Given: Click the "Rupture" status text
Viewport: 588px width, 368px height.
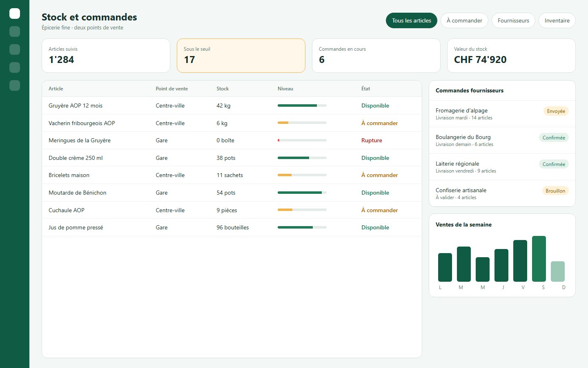Looking at the screenshot, I should click(x=372, y=140).
